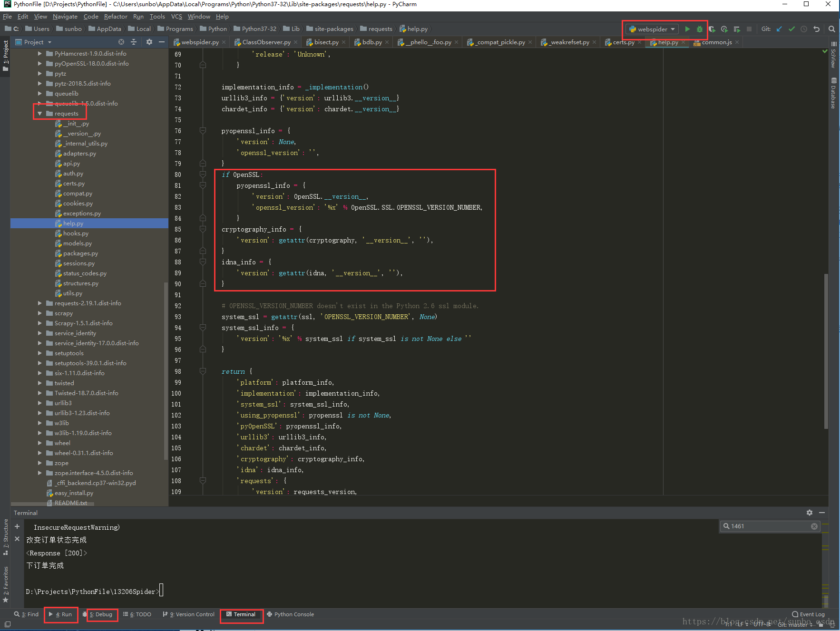Image resolution: width=840 pixels, height=631 pixels.
Task: Hide the Project tool window
Action: pos(162,42)
